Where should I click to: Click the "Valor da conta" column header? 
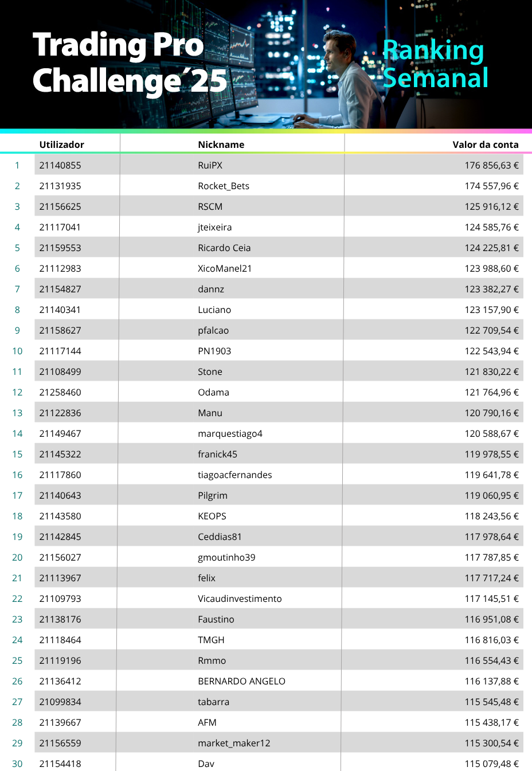click(485, 144)
